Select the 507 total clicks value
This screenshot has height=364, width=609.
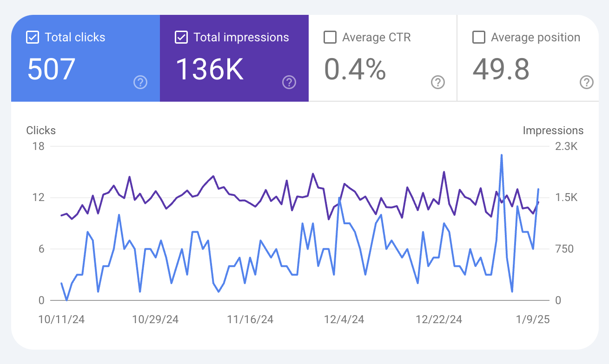click(51, 69)
